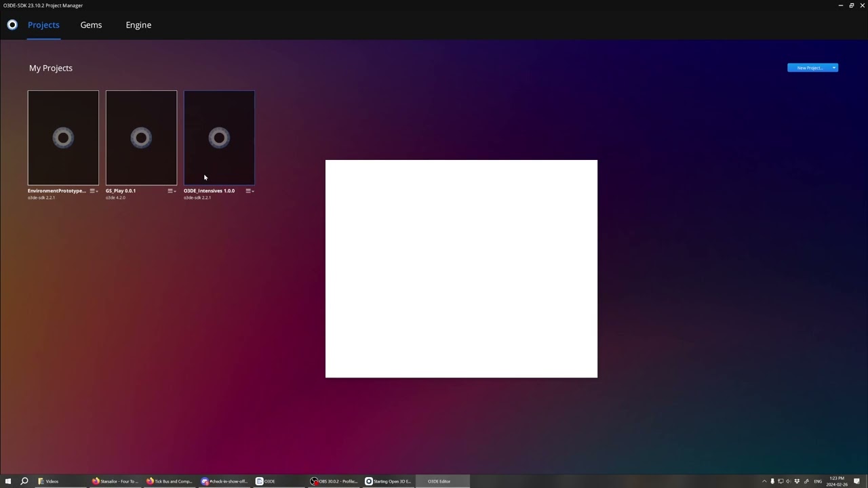Viewport: 868px width, 488px height.
Task: Click the O3DE_Intensives 1.0.0 project name
Action: click(x=209, y=191)
